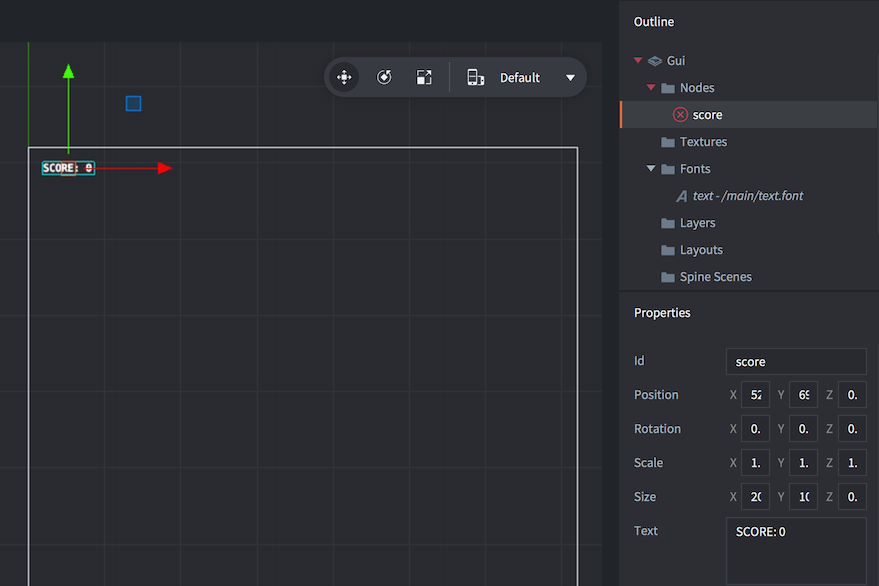Viewport: 879px width, 586px height.
Task: Click the green Y-axis arrow head
Action: point(68,71)
